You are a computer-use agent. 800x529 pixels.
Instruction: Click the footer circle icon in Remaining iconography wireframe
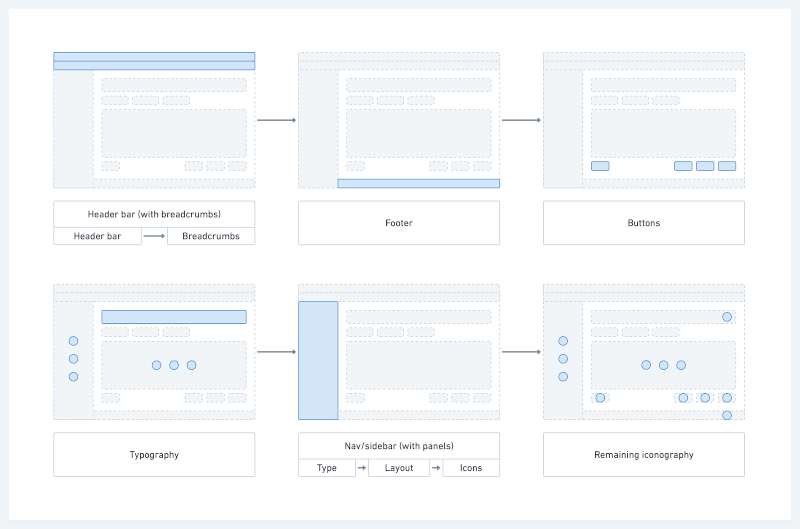point(727,415)
